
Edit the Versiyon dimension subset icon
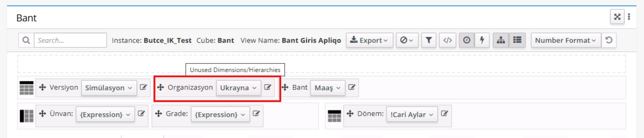(x=143, y=88)
